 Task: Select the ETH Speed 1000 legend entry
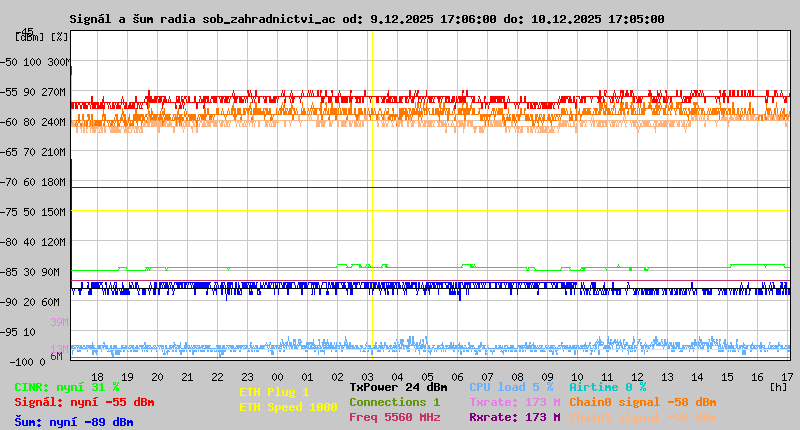(288, 407)
